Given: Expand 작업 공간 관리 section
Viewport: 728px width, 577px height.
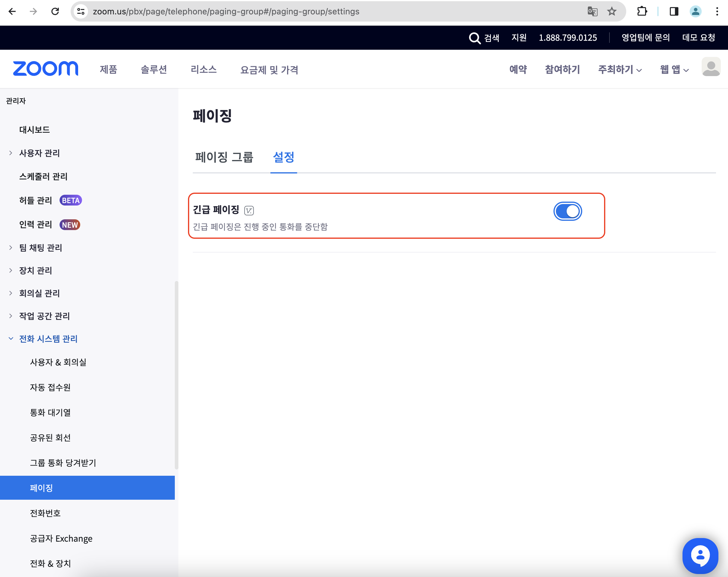Looking at the screenshot, I should [x=11, y=316].
